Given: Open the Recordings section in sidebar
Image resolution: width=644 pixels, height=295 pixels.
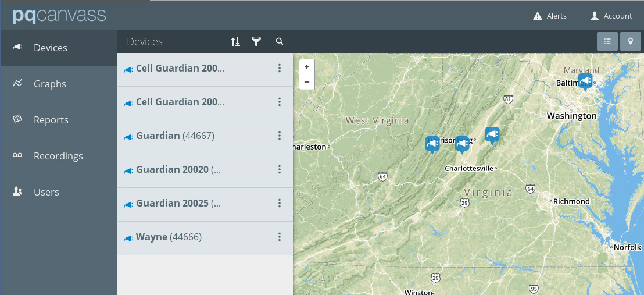Looking at the screenshot, I should click(59, 156).
